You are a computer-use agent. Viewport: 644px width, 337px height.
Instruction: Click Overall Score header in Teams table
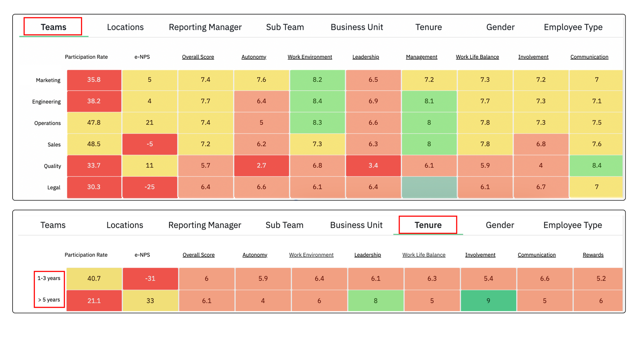pyautogui.click(x=198, y=57)
